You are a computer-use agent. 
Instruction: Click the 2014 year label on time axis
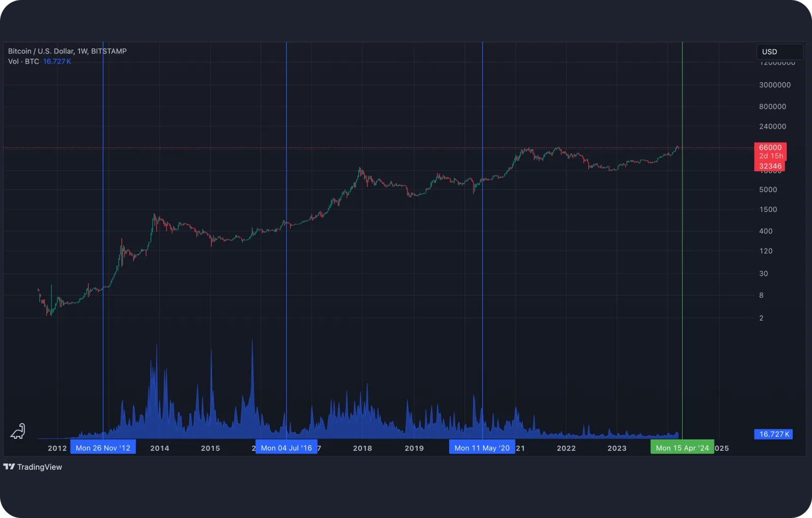coord(160,448)
